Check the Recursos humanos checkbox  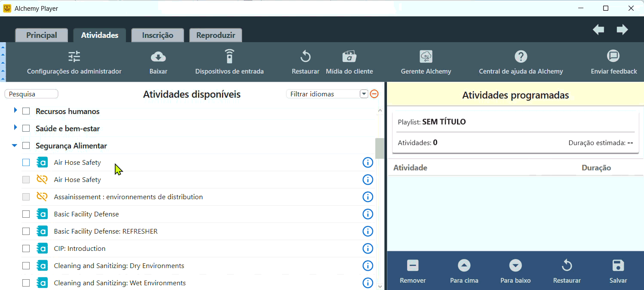pyautogui.click(x=26, y=111)
